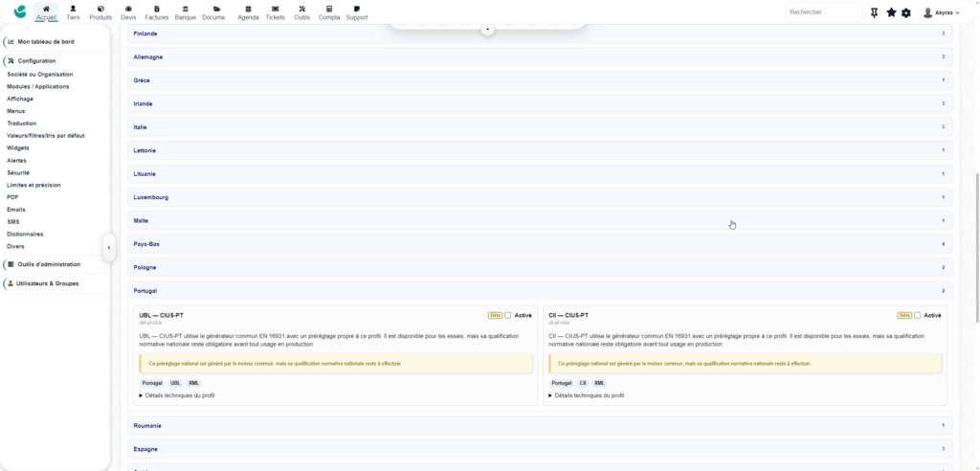
Task: Open the SMS settings link
Action: tap(13, 222)
